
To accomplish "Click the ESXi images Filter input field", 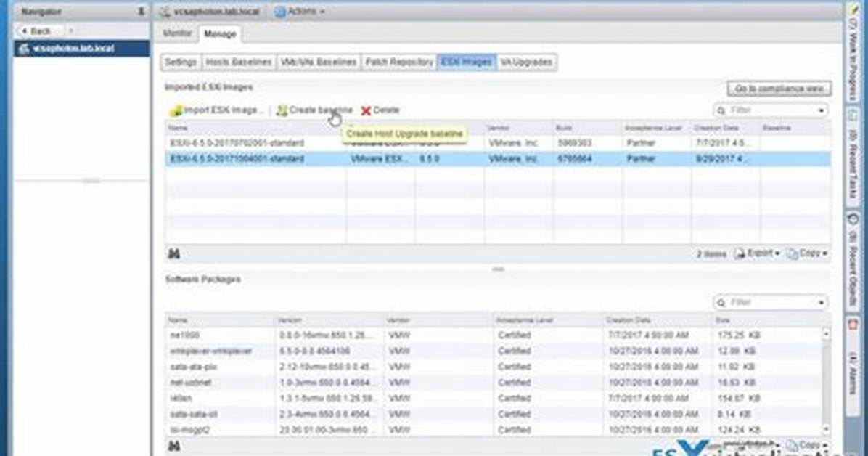I will pos(771,111).
